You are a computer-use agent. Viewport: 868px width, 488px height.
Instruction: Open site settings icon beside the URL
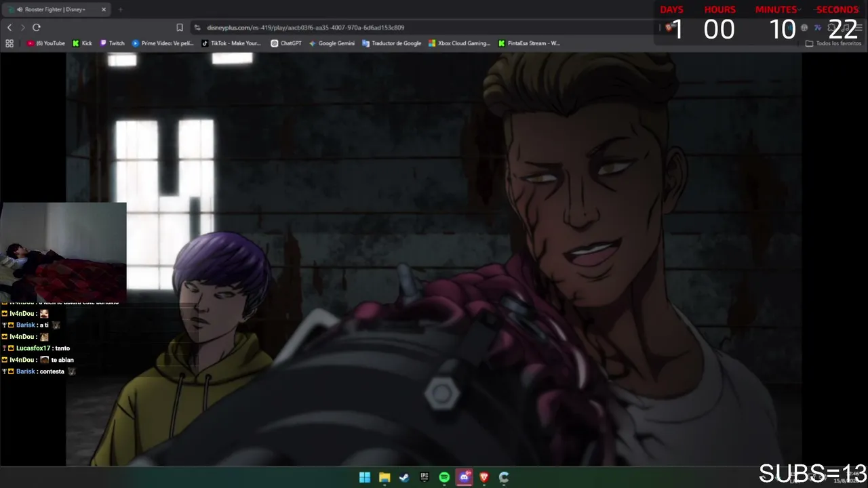[x=197, y=27]
